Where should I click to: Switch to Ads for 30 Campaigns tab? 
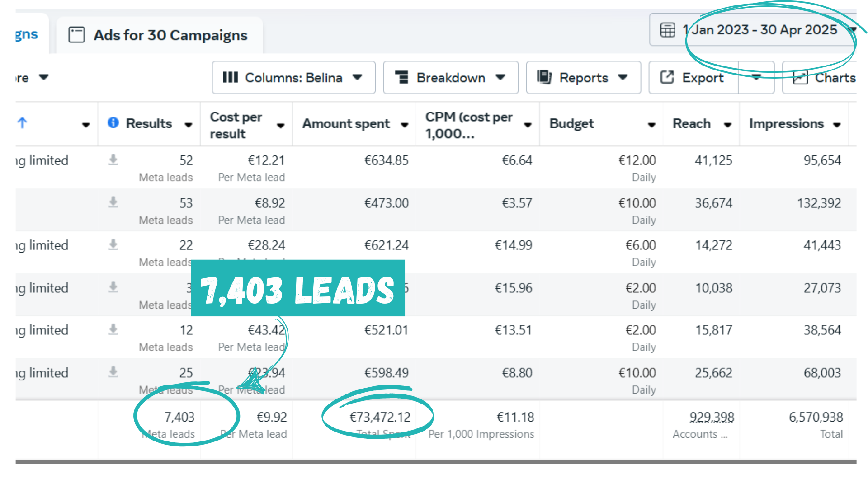coord(159,35)
